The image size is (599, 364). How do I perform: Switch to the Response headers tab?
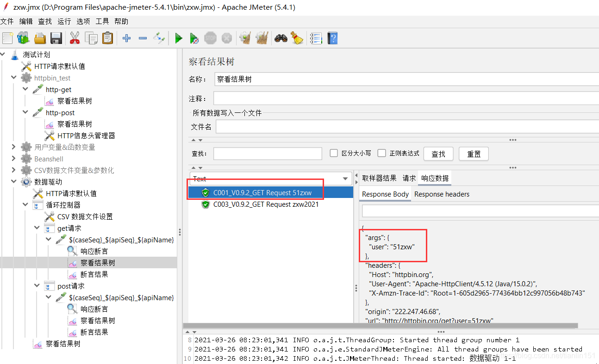click(442, 194)
